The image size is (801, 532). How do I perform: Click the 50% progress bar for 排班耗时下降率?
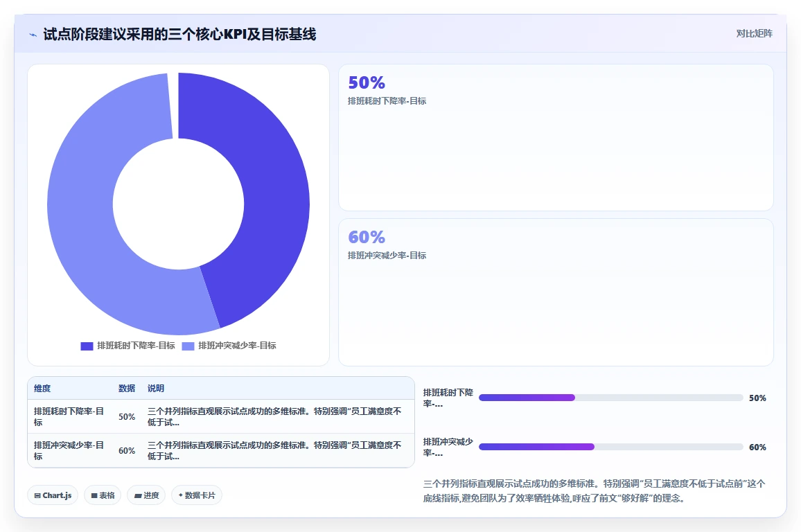click(611, 398)
